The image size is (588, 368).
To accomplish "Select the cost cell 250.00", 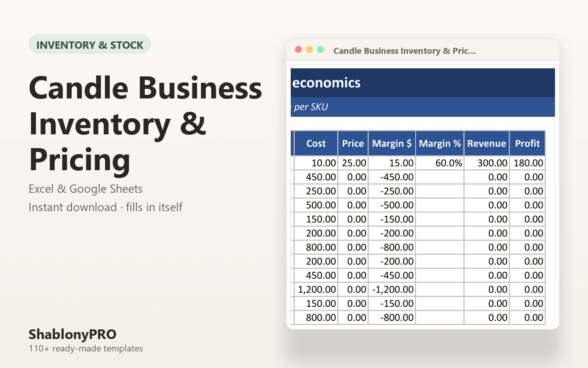I will (316, 191).
